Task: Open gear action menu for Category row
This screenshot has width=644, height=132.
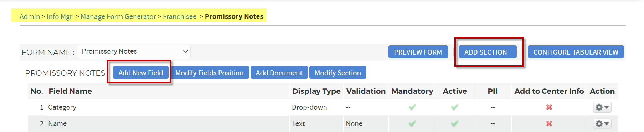Action: [x=602, y=107]
